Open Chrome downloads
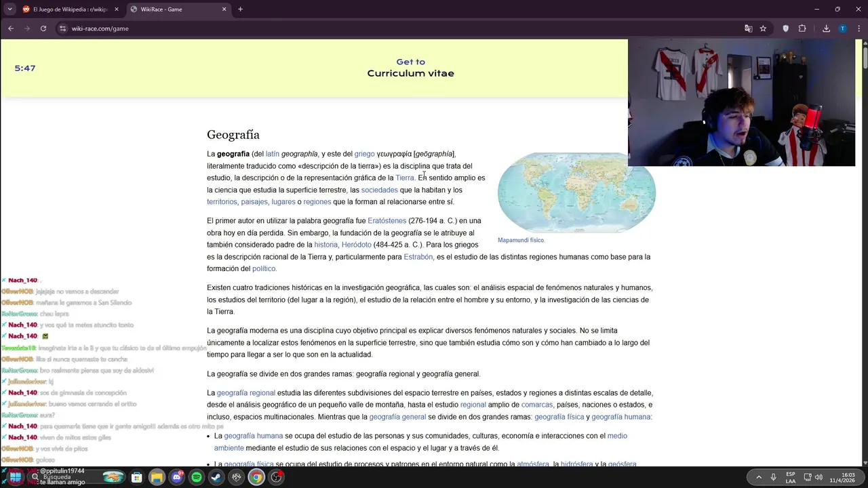 pyautogui.click(x=826, y=28)
